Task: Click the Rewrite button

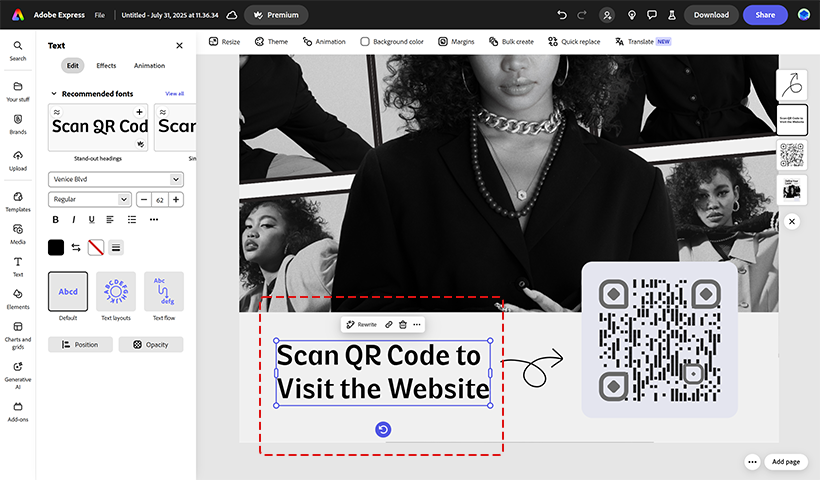Action: (x=361, y=325)
